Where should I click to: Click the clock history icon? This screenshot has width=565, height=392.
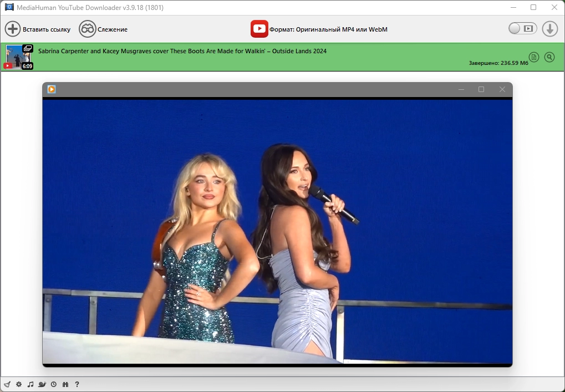[x=54, y=384]
